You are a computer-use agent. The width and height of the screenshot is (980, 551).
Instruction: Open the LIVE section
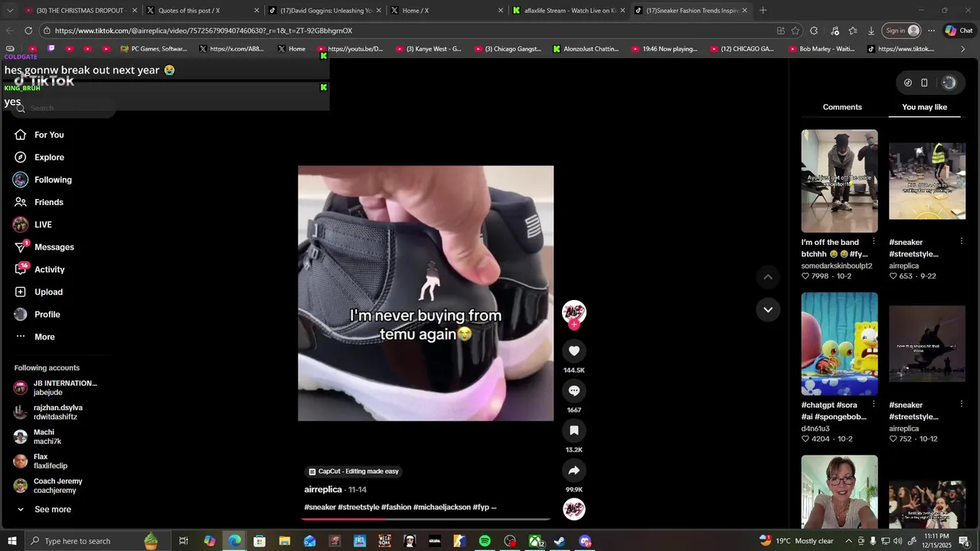(x=43, y=224)
